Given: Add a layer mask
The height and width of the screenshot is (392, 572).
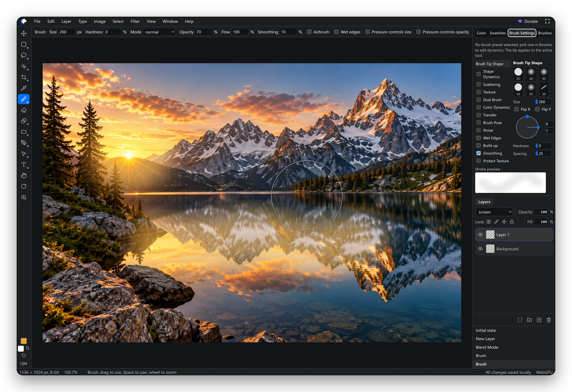Looking at the screenshot, I should coord(520,320).
